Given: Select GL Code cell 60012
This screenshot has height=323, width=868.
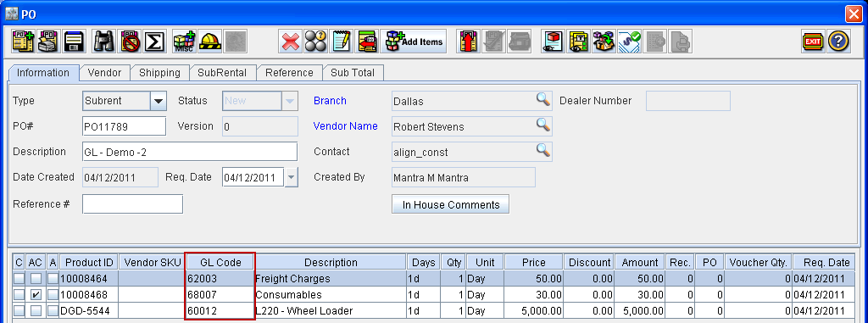Looking at the screenshot, I should click(220, 311).
